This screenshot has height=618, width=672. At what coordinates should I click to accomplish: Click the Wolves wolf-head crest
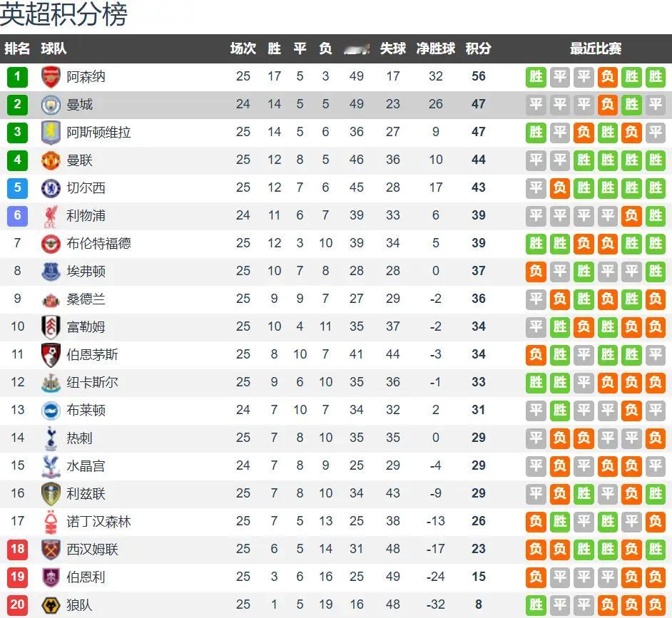coord(51,605)
